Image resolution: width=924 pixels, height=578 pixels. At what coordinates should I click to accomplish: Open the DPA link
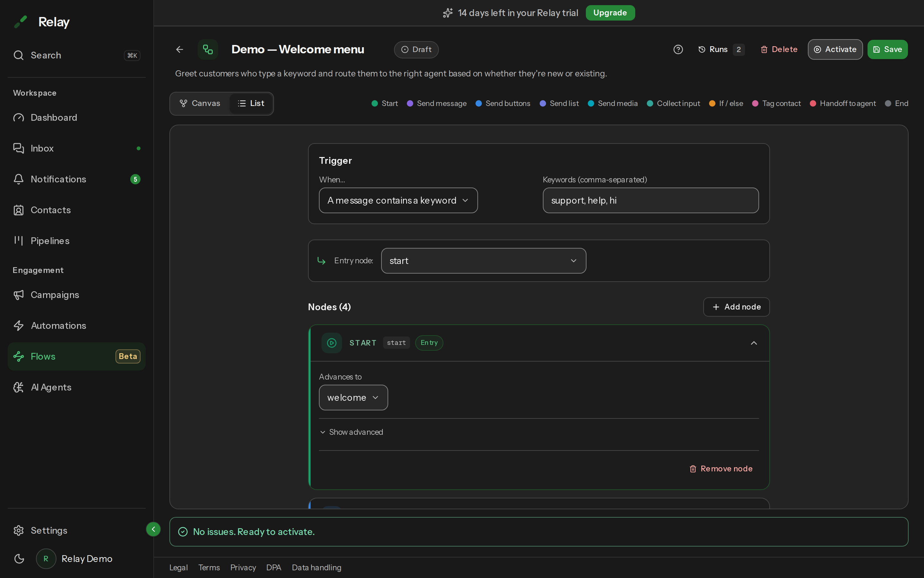coord(274,568)
